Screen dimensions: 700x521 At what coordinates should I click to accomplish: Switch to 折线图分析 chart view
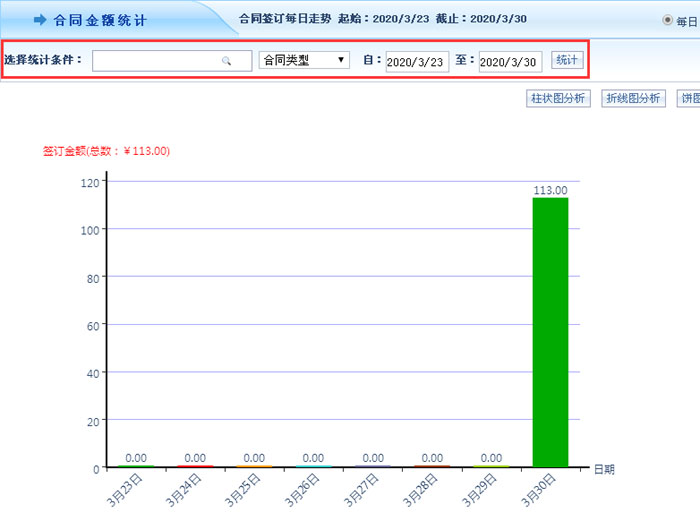[x=634, y=98]
